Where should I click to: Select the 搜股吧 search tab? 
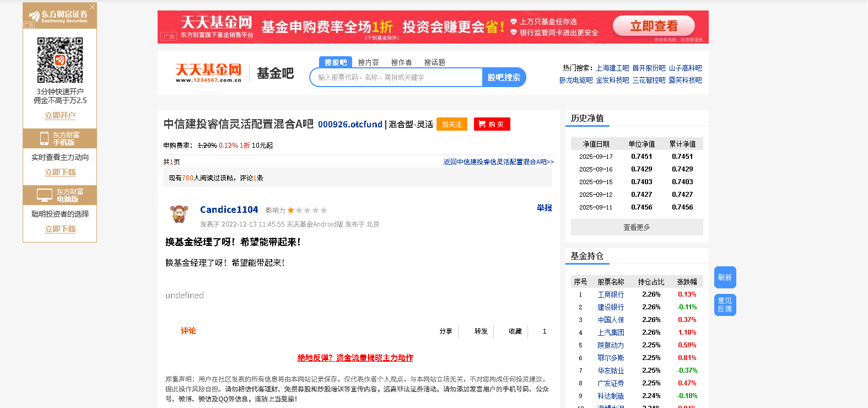pos(336,62)
